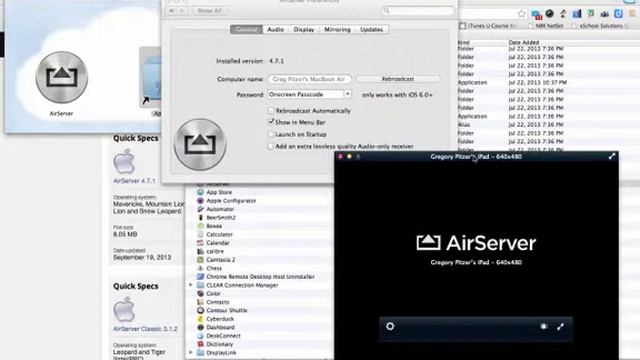The height and width of the screenshot is (360, 640).
Task: Expand the DisplayLink folder in Finder
Action: pyautogui.click(x=191, y=353)
